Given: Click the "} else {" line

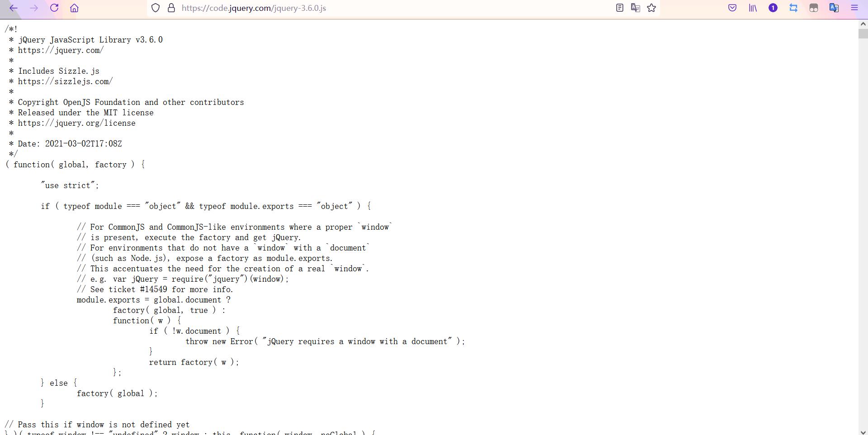Looking at the screenshot, I should [x=59, y=383].
